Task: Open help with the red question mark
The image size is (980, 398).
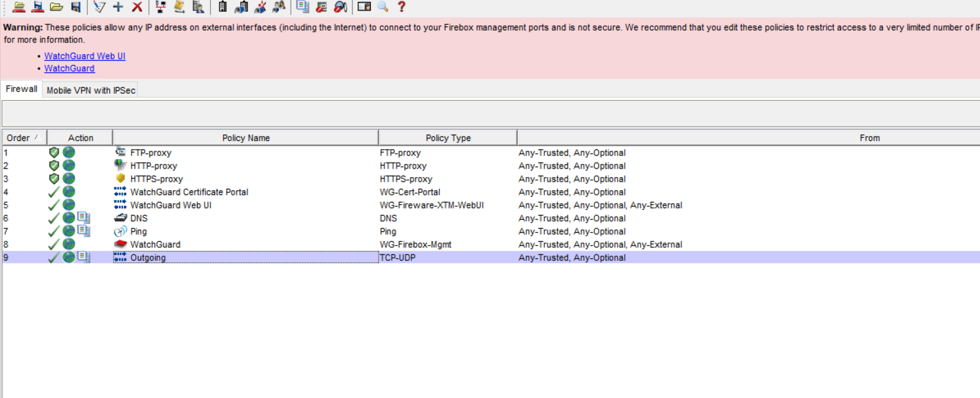Action: [402, 7]
